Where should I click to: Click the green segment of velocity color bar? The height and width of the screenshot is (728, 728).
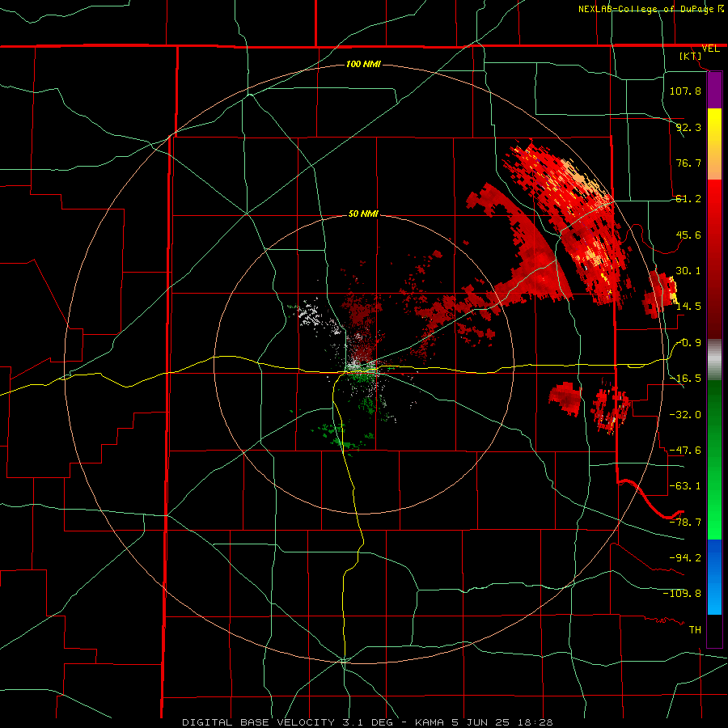tap(714, 459)
